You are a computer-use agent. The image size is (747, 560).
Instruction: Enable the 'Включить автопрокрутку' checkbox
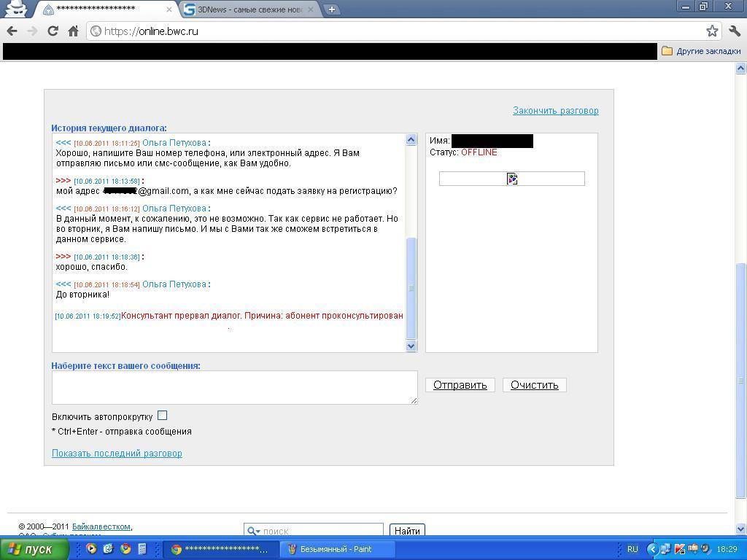(x=162, y=416)
